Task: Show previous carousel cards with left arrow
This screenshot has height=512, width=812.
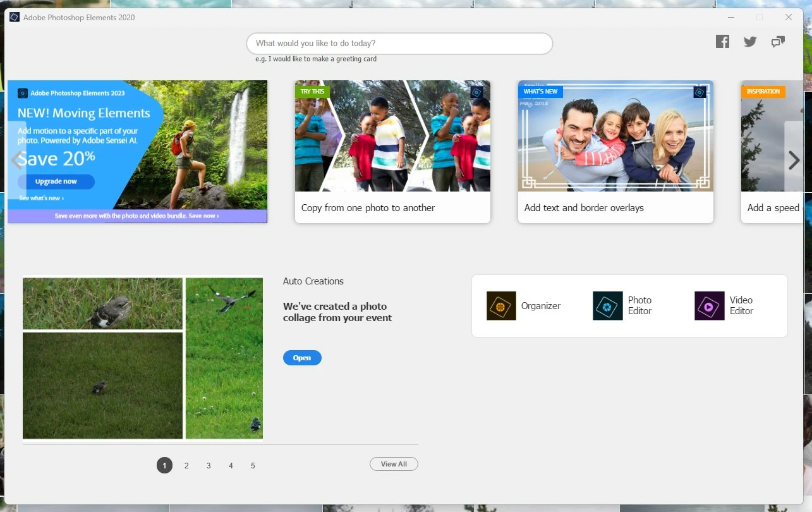Action: [17, 160]
